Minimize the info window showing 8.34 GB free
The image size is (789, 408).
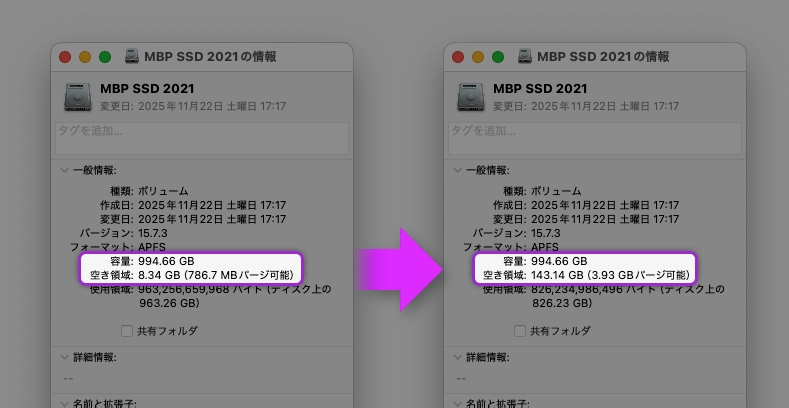[85, 57]
